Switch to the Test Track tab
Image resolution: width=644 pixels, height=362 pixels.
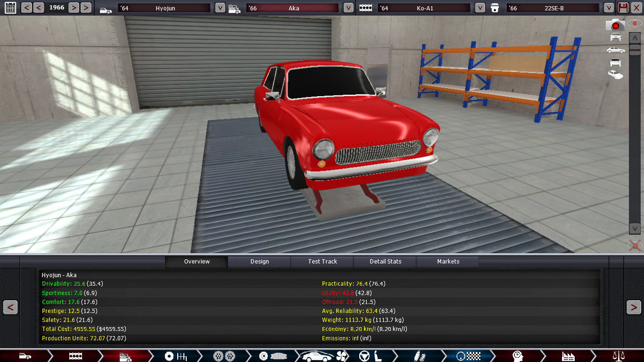click(322, 262)
